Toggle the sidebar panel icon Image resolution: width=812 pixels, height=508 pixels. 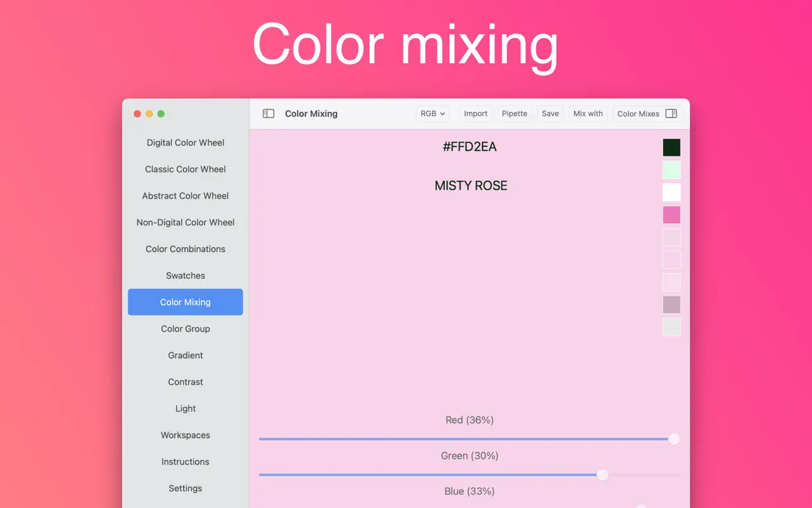pyautogui.click(x=268, y=114)
